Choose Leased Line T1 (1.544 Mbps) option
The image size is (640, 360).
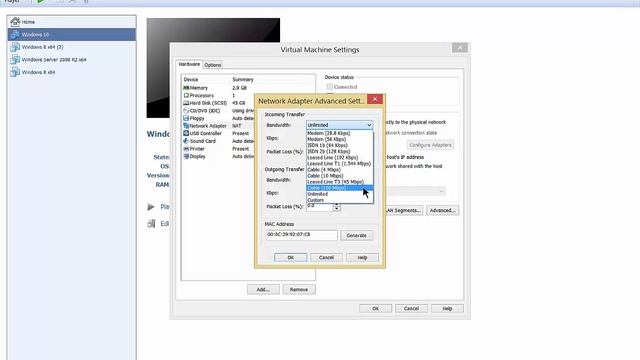[x=340, y=164]
